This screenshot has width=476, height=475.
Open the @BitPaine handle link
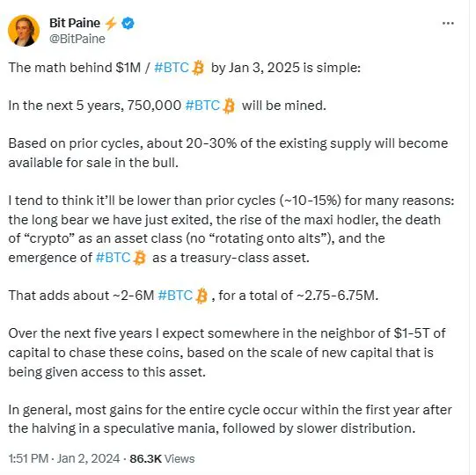click(77, 39)
